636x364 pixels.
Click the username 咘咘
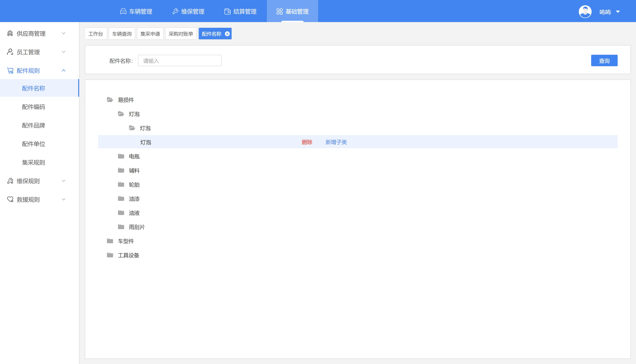tap(605, 12)
